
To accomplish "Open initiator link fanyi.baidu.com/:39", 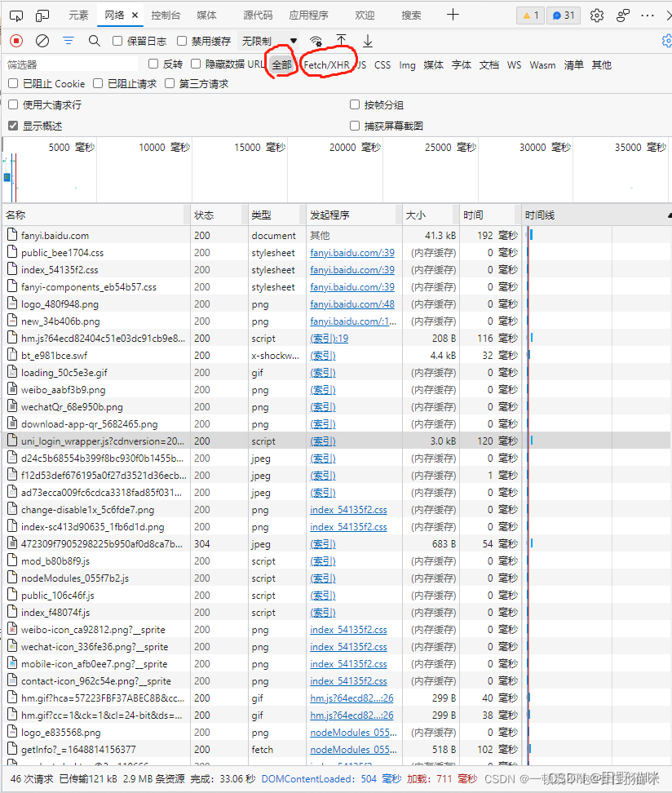I will (351, 252).
